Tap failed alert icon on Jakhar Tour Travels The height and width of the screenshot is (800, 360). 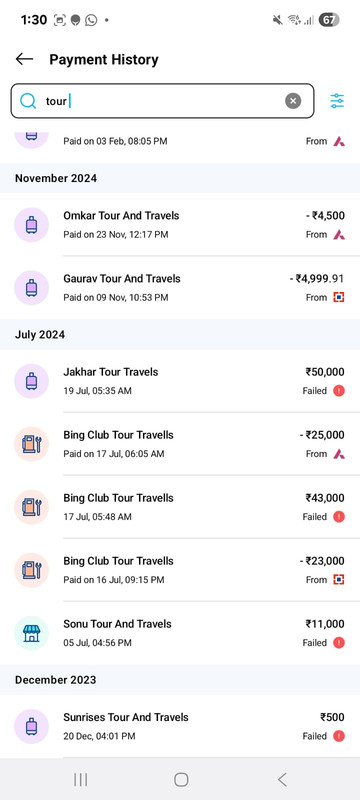click(339, 391)
